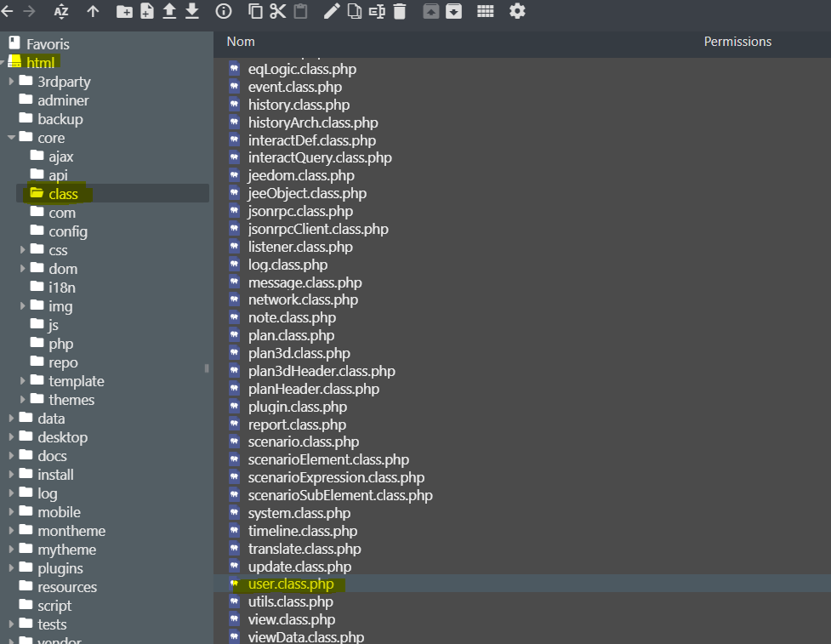Collapse the core folder arrow
831x644 pixels.
coord(11,137)
